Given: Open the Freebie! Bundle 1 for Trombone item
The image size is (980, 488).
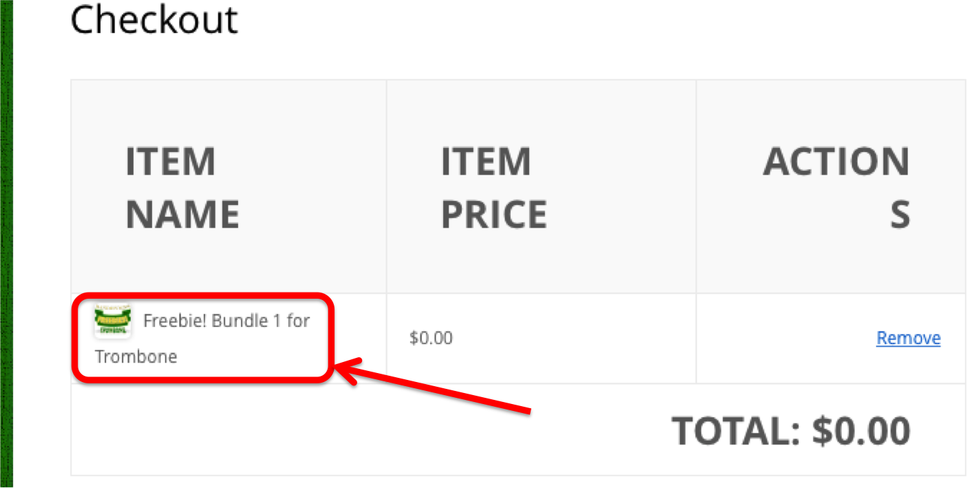Looking at the screenshot, I should [x=202, y=338].
